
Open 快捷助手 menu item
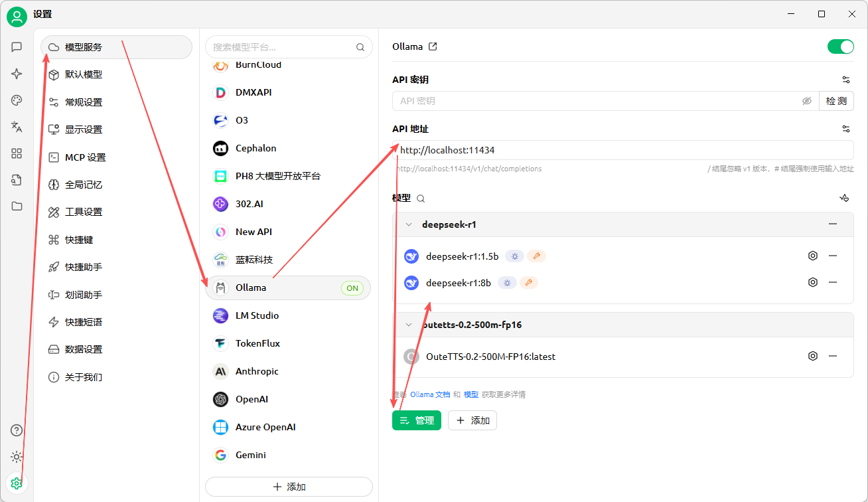coord(116,267)
